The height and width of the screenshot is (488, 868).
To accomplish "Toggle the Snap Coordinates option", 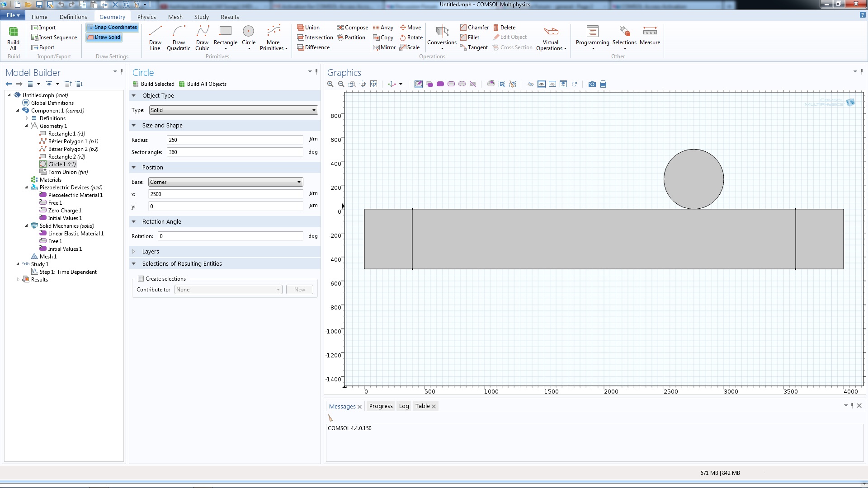I will (x=112, y=27).
